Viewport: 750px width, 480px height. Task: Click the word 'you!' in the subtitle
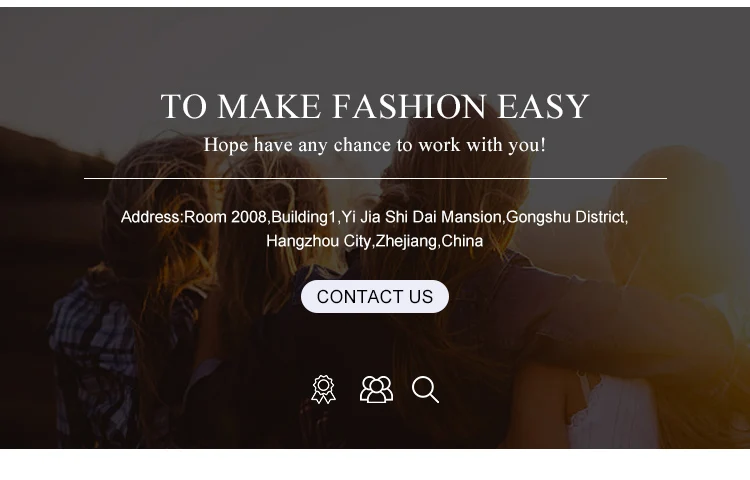527,144
